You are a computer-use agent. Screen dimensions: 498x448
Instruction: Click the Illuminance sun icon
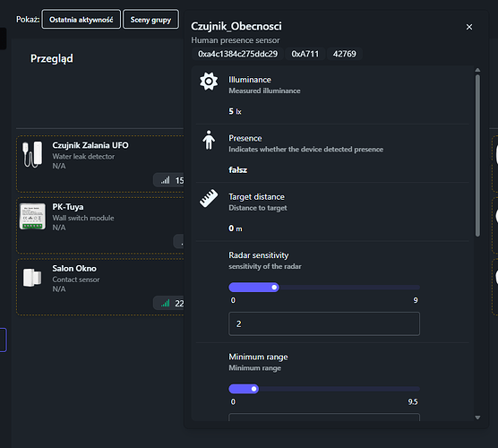point(209,82)
